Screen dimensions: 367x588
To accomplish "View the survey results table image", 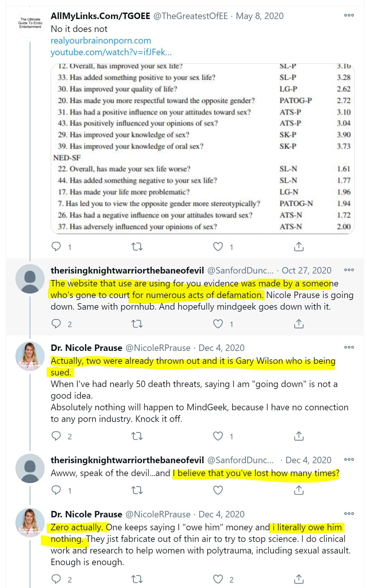I will (x=202, y=148).
